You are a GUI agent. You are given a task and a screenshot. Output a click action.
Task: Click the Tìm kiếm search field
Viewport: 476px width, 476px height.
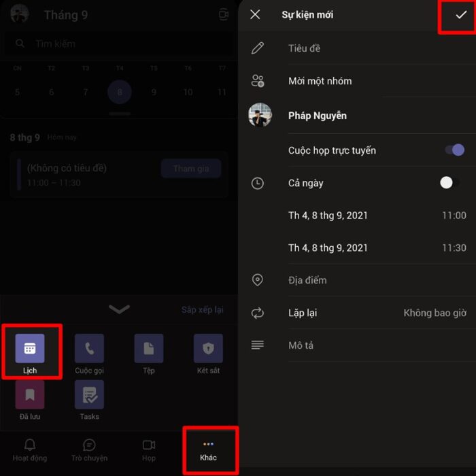[x=119, y=44]
